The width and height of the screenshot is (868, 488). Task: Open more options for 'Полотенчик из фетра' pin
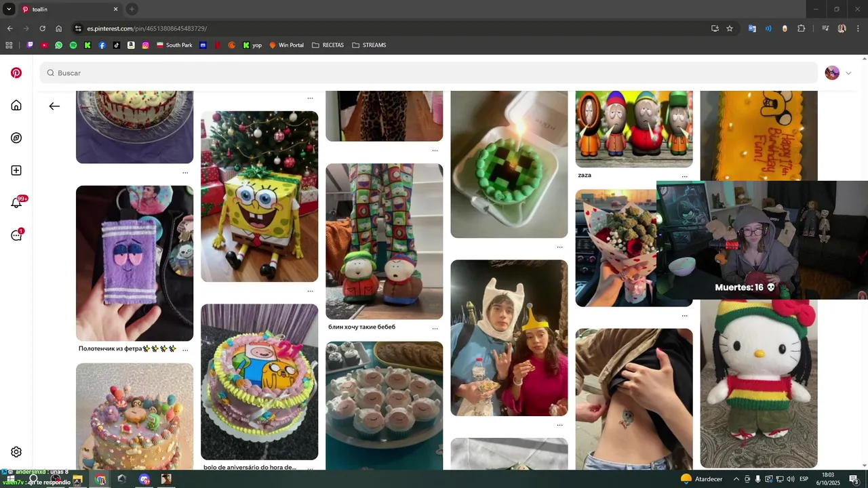click(185, 350)
